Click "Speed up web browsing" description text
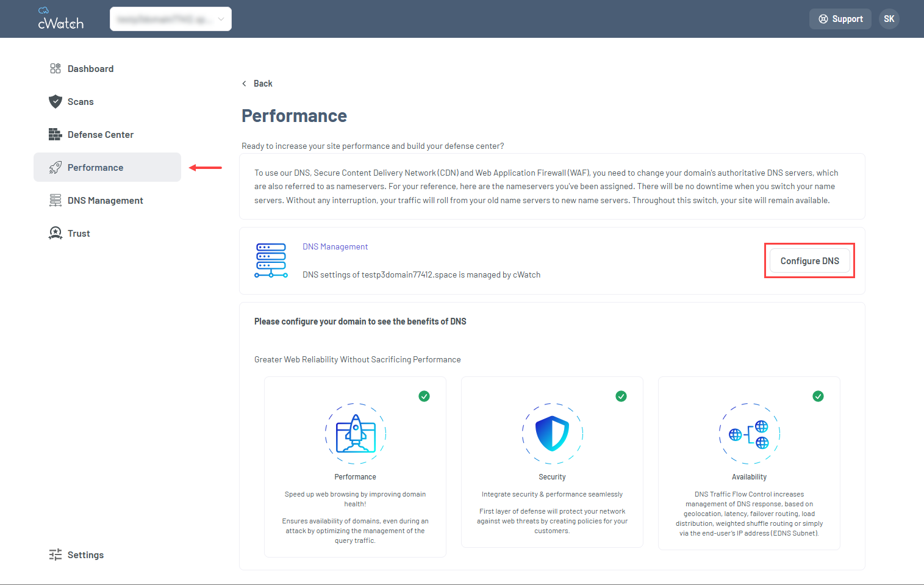 356,499
